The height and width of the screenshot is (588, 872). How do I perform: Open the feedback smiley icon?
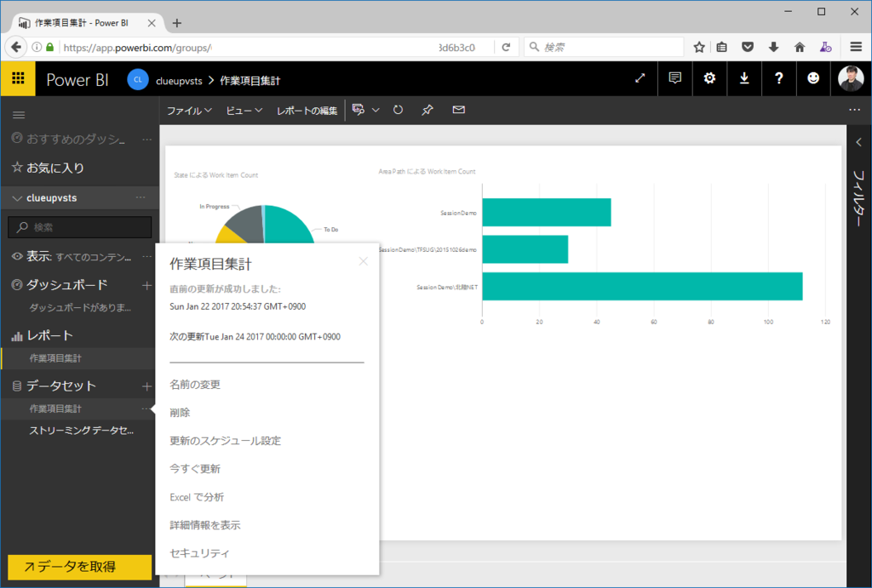(813, 78)
